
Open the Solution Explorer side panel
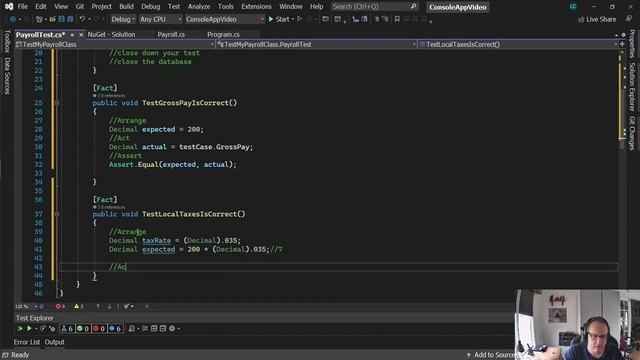point(632,87)
